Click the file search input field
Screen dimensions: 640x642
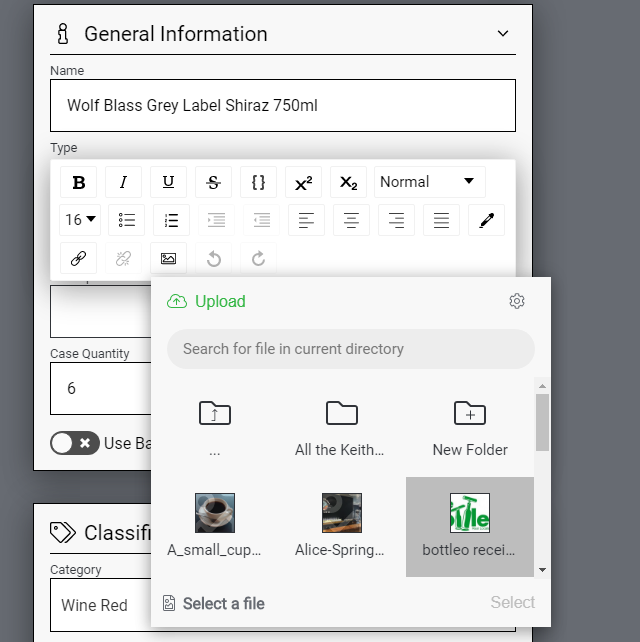point(351,349)
